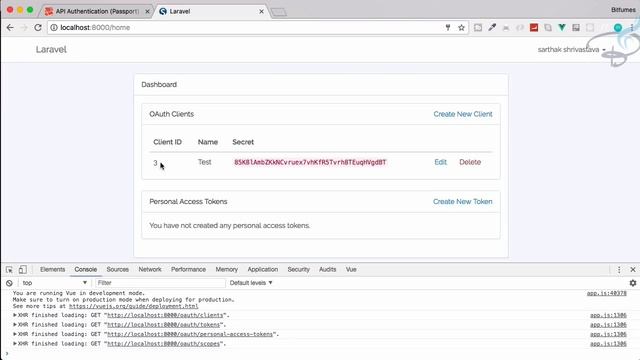Expand the oauth/tokens XHR log entry
The width and height of the screenshot is (640, 360).
click(x=15, y=324)
